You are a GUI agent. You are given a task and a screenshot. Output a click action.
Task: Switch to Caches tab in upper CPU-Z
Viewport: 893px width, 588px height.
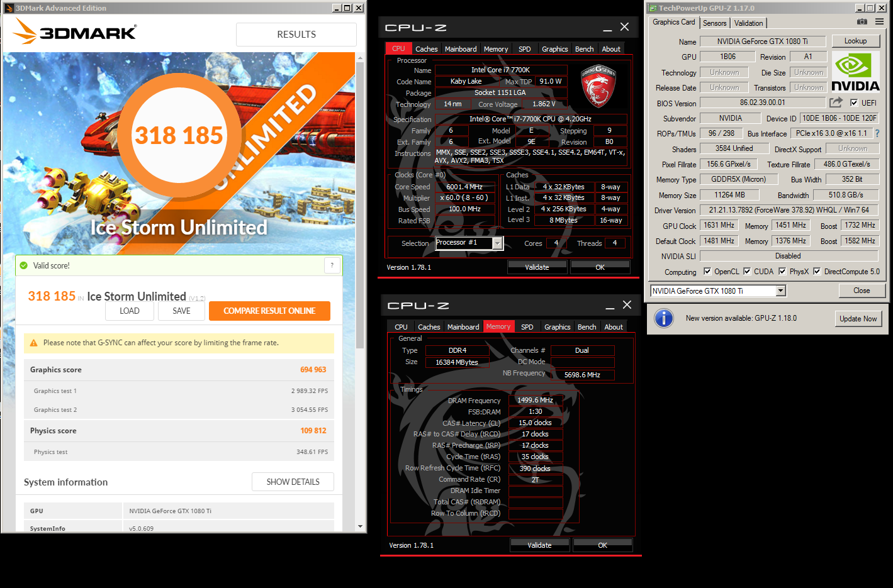426,49
